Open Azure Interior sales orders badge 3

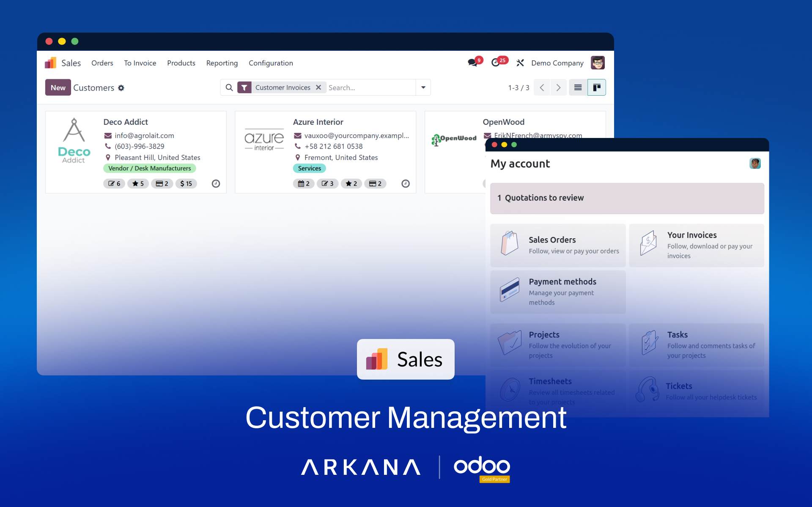coord(327,184)
